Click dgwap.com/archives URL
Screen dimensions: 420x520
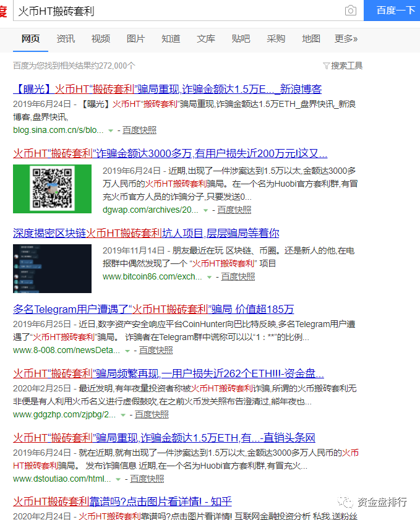click(150, 210)
